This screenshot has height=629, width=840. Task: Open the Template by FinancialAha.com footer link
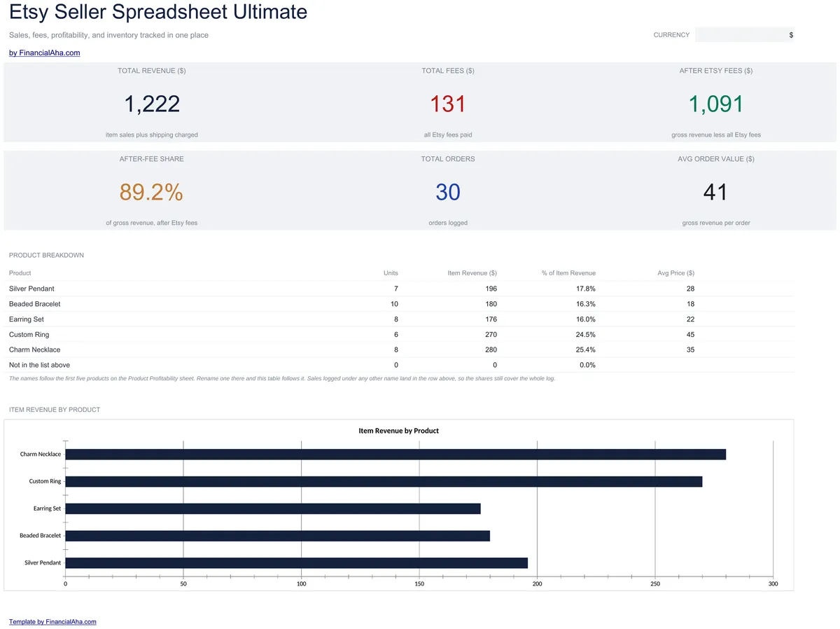(52, 621)
